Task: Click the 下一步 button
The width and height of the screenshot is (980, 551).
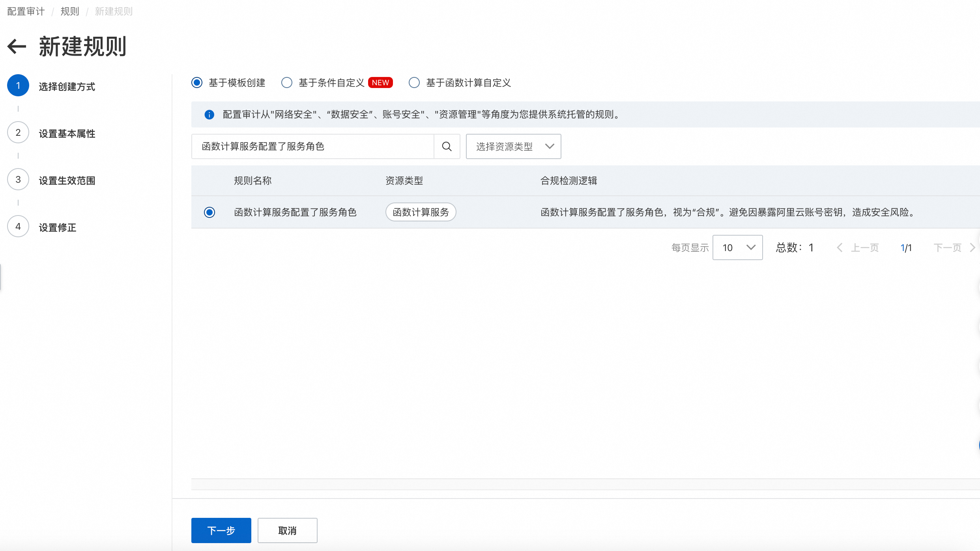Action: 221,530
